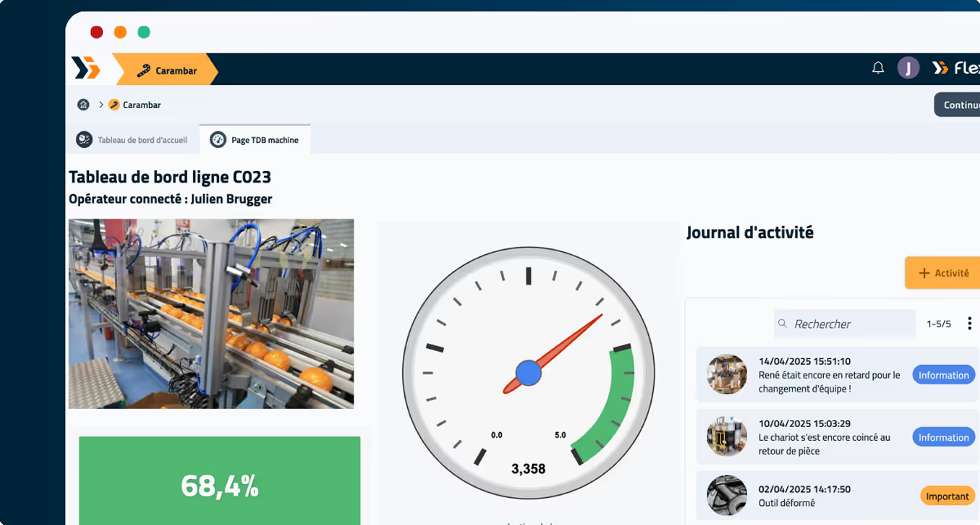The image size is (980, 525).
Task: Click the Flex brand logo at top right
Action: [956, 68]
